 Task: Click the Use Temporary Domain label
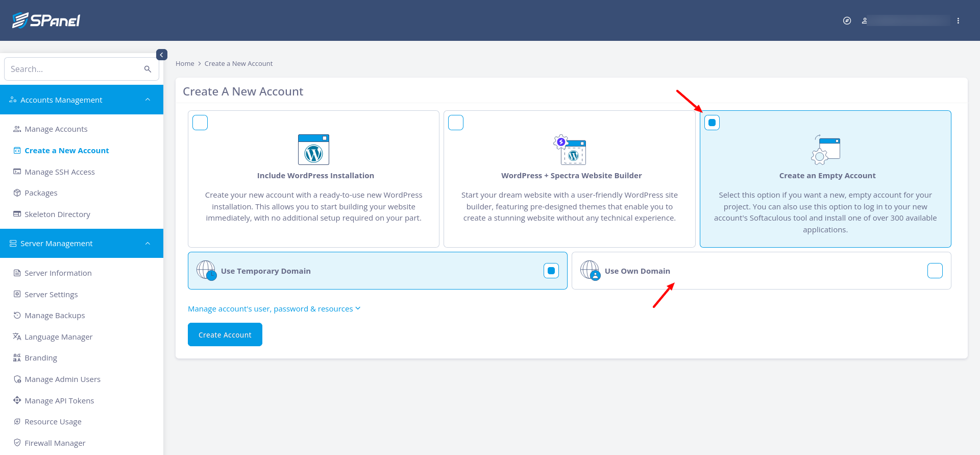pyautogui.click(x=266, y=271)
